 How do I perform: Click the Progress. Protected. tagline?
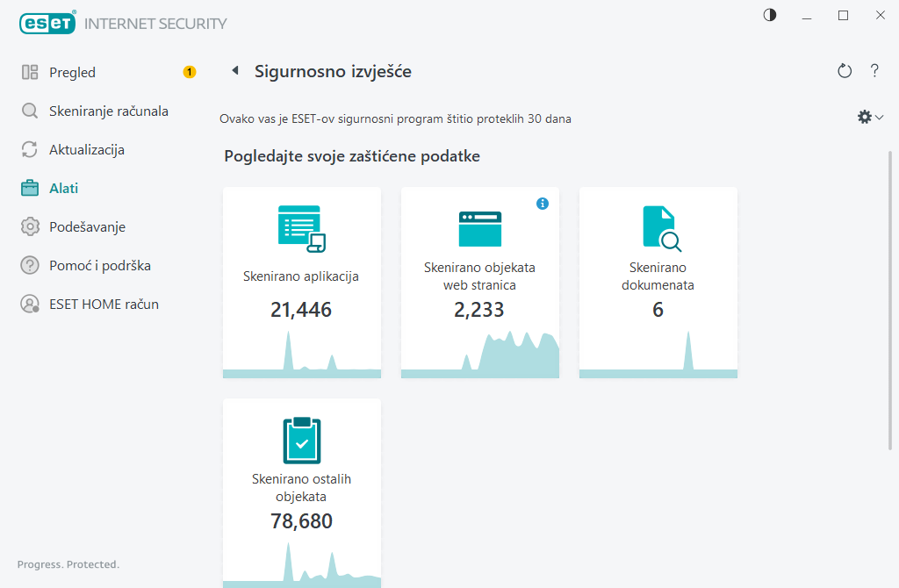[x=68, y=564]
